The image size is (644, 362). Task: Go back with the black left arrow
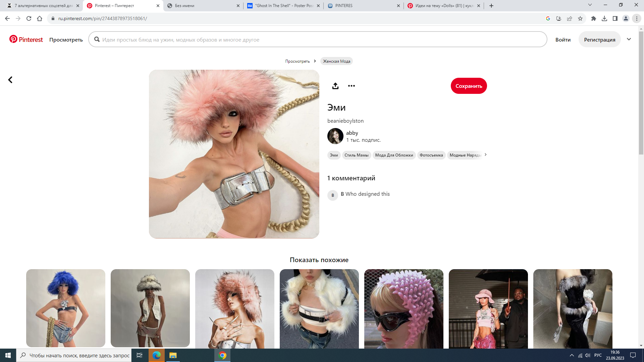click(x=10, y=80)
